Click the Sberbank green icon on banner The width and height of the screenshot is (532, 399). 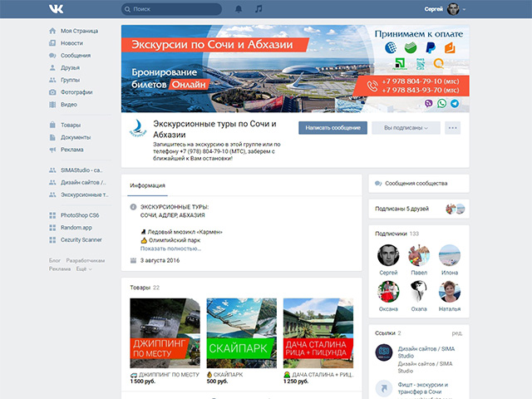(411, 47)
